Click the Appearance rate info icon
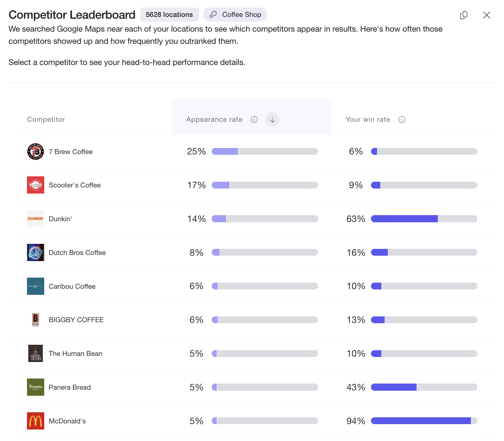Viewport: 504px width, 441px height. [x=254, y=120]
